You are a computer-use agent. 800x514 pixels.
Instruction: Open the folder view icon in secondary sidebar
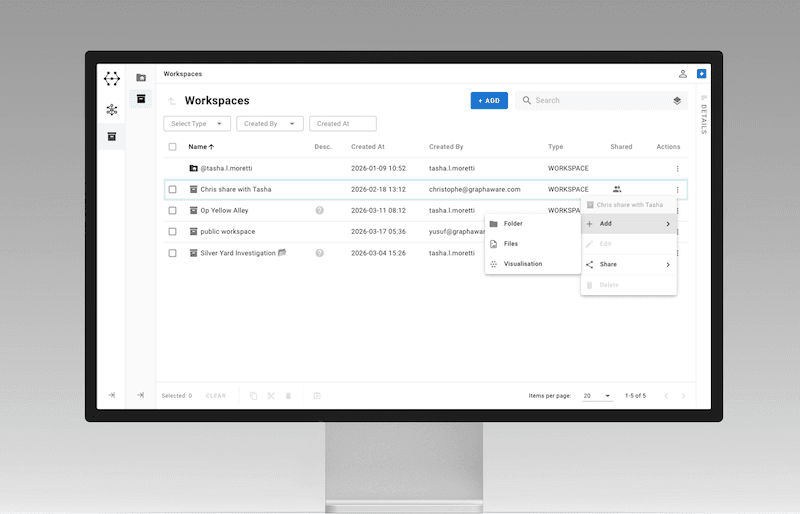(141, 77)
